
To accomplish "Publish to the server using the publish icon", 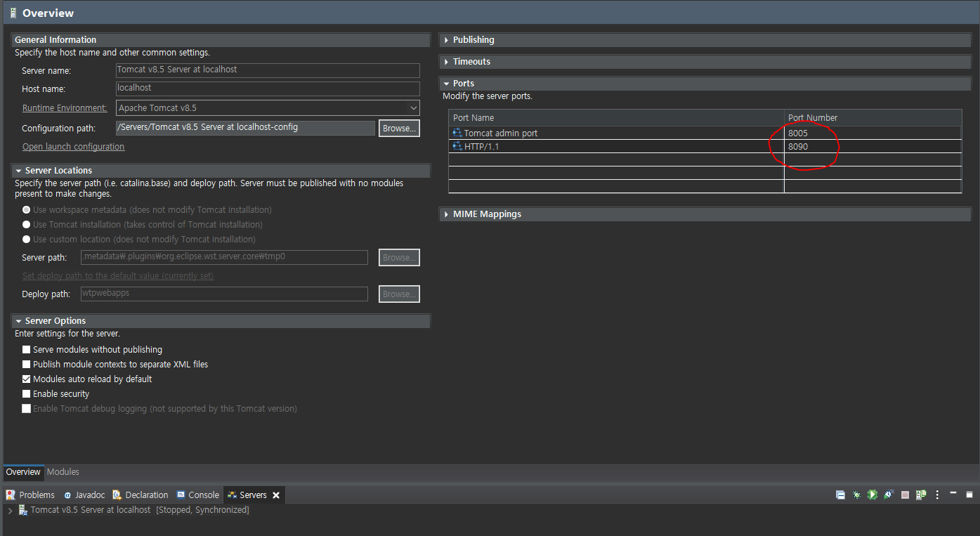I will (x=921, y=495).
